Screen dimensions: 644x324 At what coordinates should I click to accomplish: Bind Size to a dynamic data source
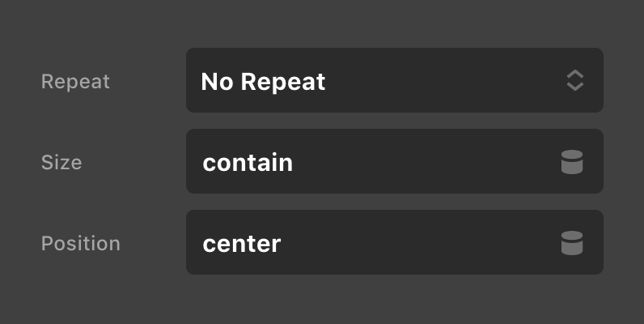point(572,162)
